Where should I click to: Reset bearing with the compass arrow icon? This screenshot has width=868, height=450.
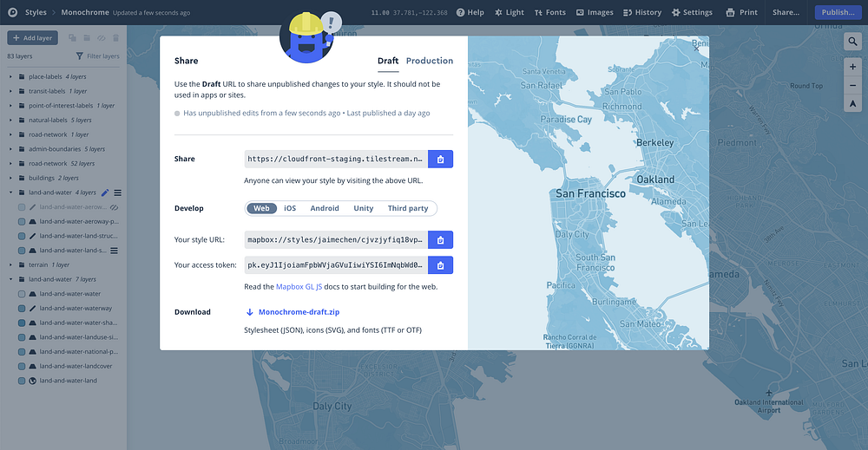pyautogui.click(x=852, y=103)
